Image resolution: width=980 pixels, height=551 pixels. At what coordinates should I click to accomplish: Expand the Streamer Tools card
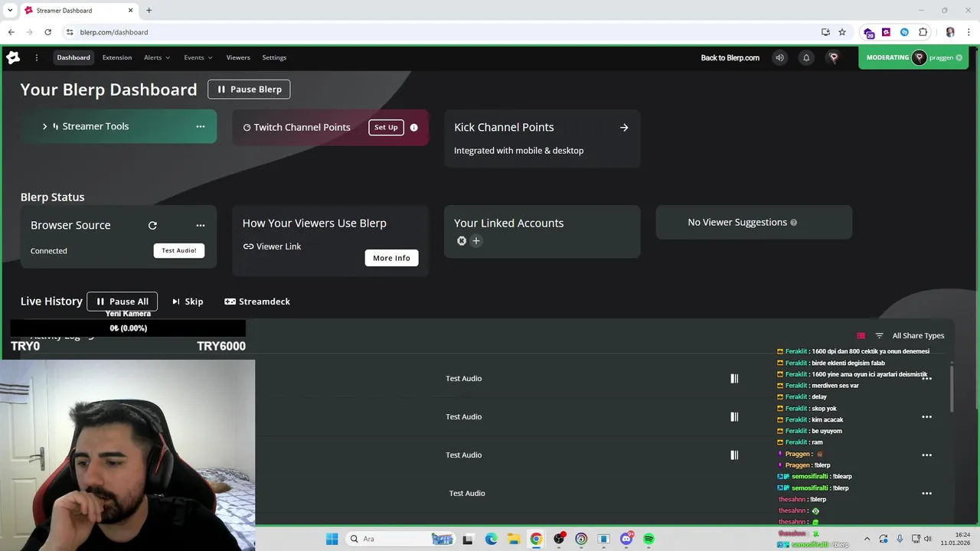click(x=44, y=126)
